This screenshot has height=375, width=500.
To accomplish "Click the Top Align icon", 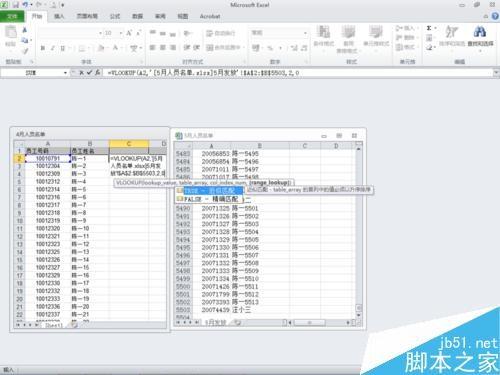I will (x=153, y=33).
